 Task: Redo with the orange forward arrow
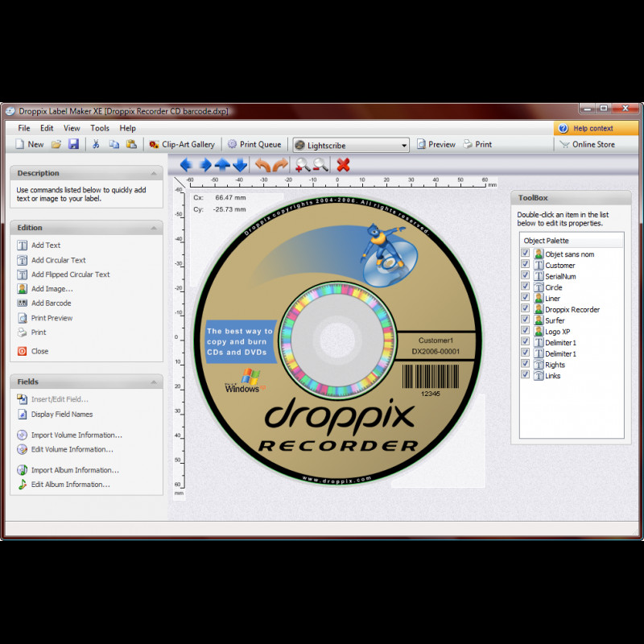280,165
